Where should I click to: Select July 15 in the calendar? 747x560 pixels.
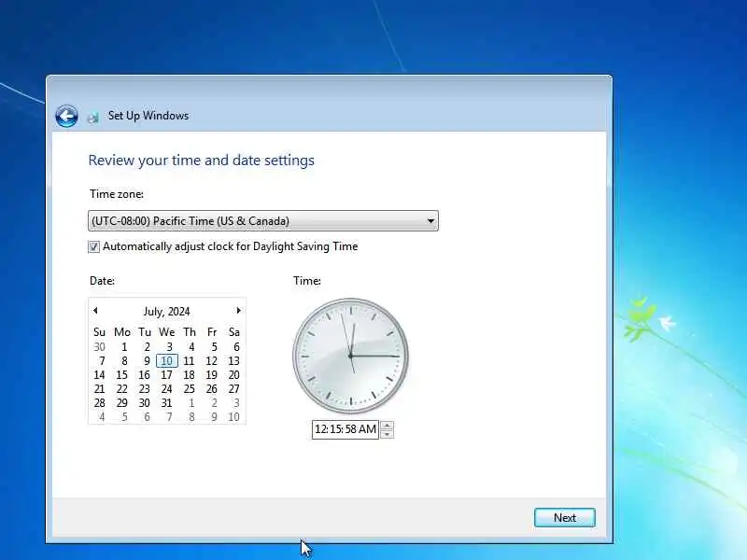point(122,375)
